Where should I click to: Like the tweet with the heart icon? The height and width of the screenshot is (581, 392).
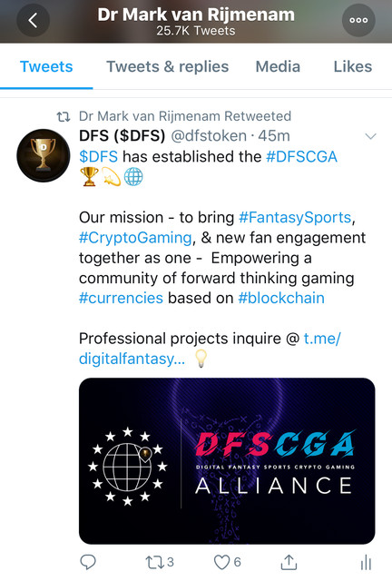[x=228, y=562]
